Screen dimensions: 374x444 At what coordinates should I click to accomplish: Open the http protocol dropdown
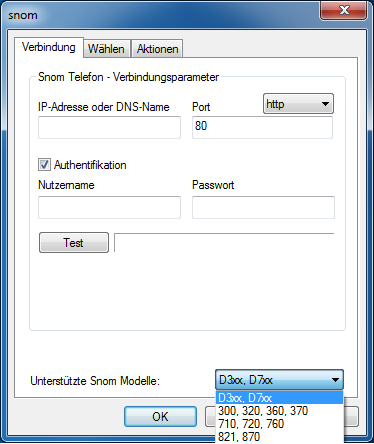pyautogui.click(x=298, y=104)
